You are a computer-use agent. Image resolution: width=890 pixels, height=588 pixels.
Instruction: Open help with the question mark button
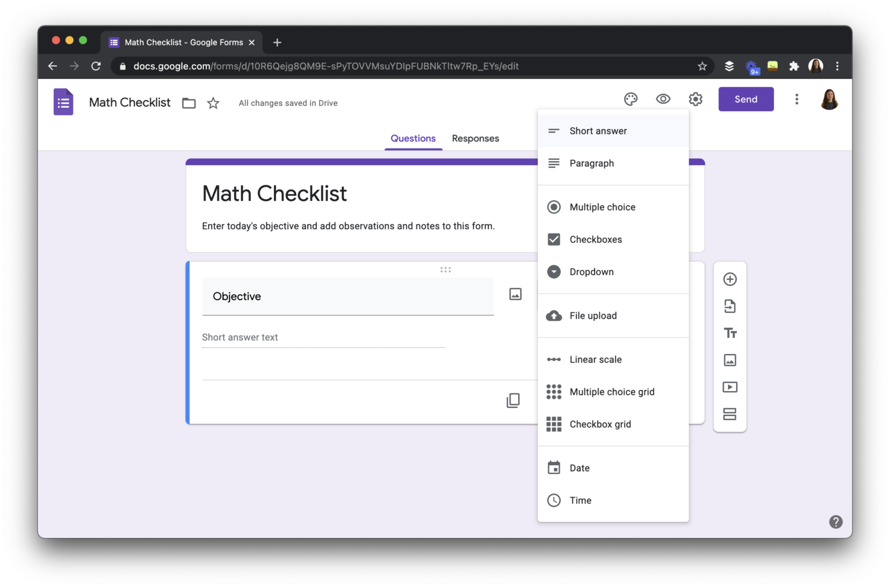[x=836, y=522]
